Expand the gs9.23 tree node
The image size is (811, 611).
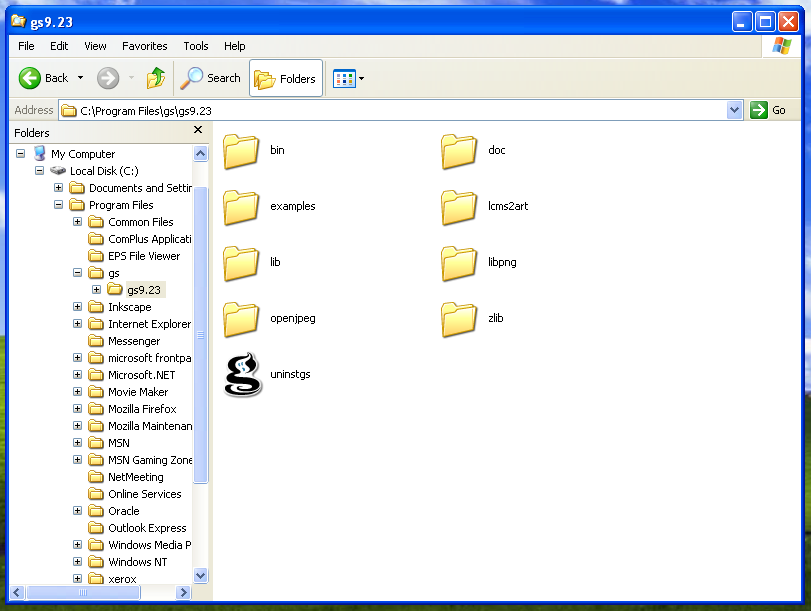pyautogui.click(x=97, y=290)
